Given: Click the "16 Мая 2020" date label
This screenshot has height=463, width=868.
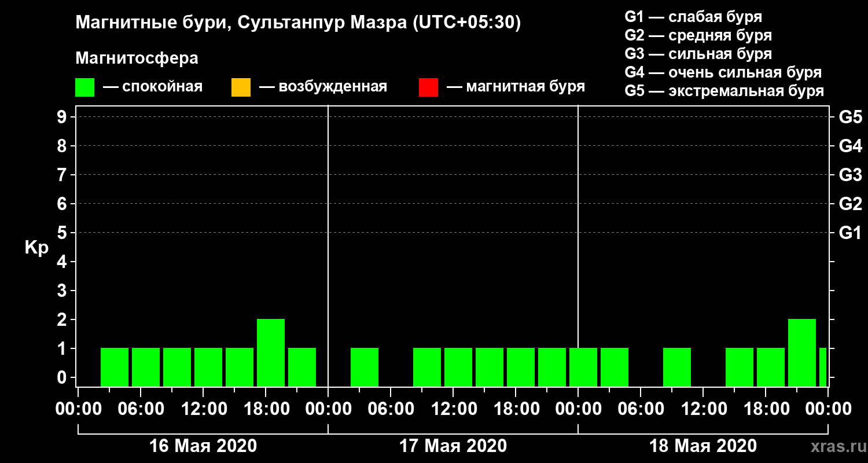Looking at the screenshot, I should pyautogui.click(x=203, y=446).
